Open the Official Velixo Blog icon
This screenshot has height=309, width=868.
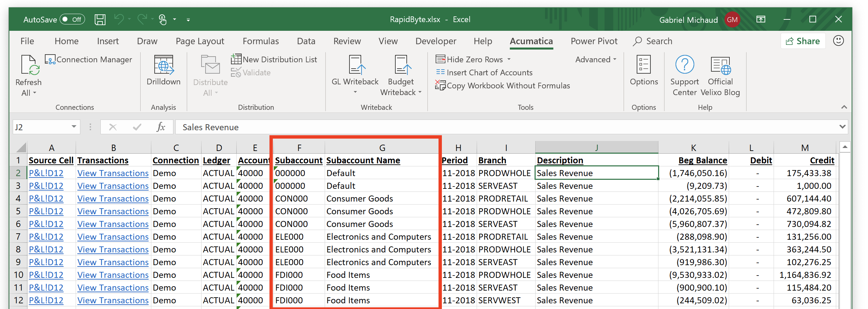(x=720, y=65)
